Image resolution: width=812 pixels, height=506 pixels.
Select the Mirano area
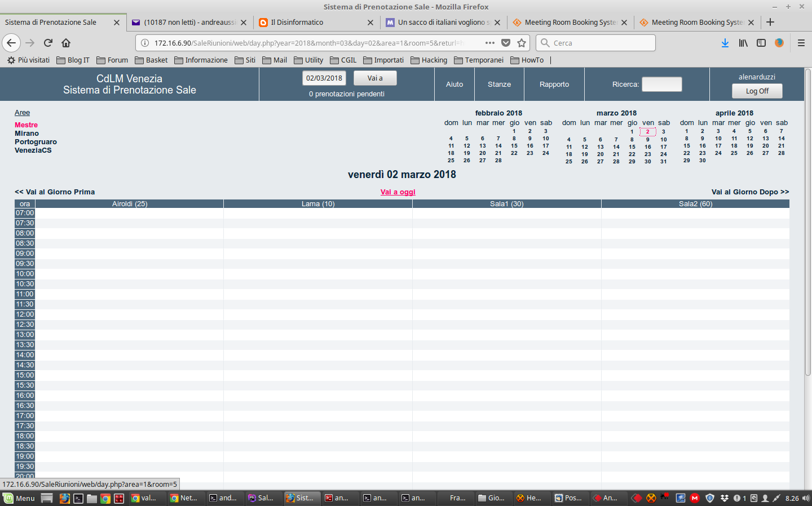click(27, 134)
